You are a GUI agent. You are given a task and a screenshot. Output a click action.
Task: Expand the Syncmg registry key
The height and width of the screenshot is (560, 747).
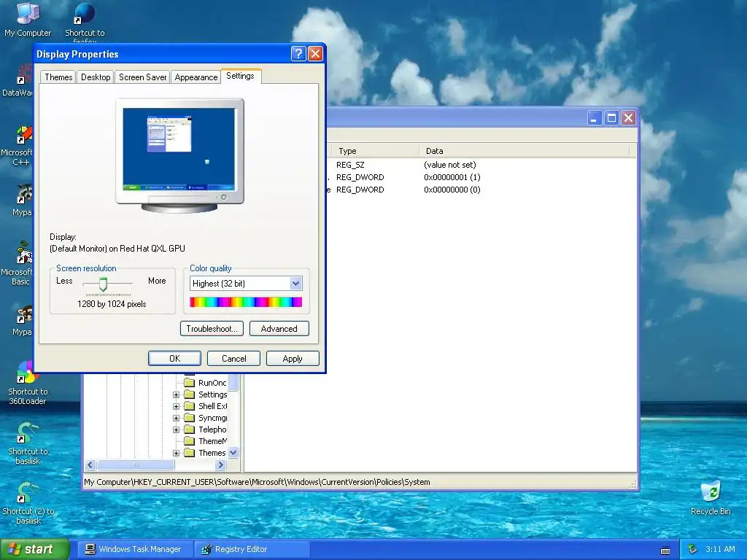click(x=177, y=418)
